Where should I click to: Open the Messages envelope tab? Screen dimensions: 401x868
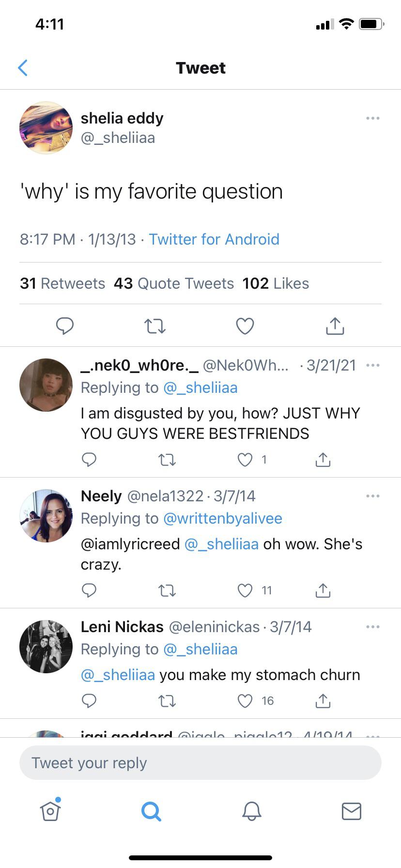[x=351, y=810]
